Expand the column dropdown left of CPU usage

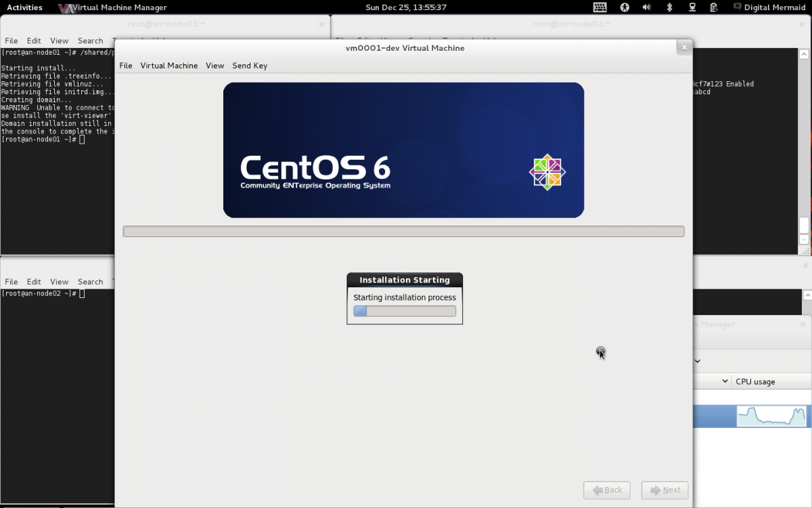[x=725, y=381]
